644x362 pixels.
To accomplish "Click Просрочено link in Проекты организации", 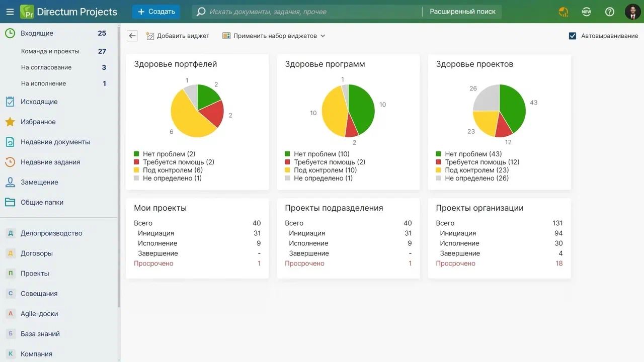I will [x=455, y=263].
